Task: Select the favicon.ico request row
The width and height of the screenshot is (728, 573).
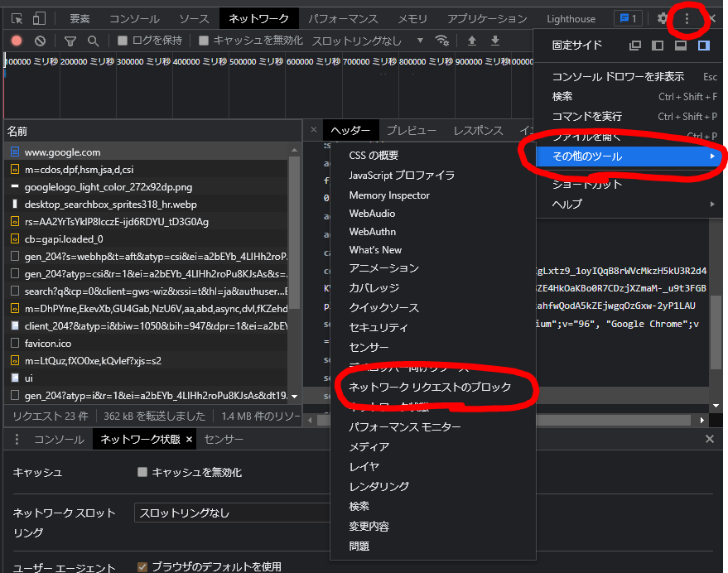Action: click(147, 343)
